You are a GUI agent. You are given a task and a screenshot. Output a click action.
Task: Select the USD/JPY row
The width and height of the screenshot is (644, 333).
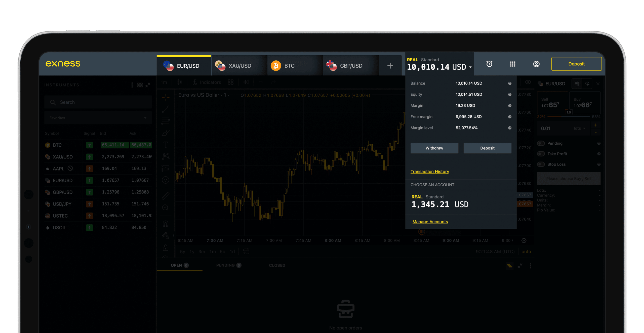pyautogui.click(x=98, y=204)
